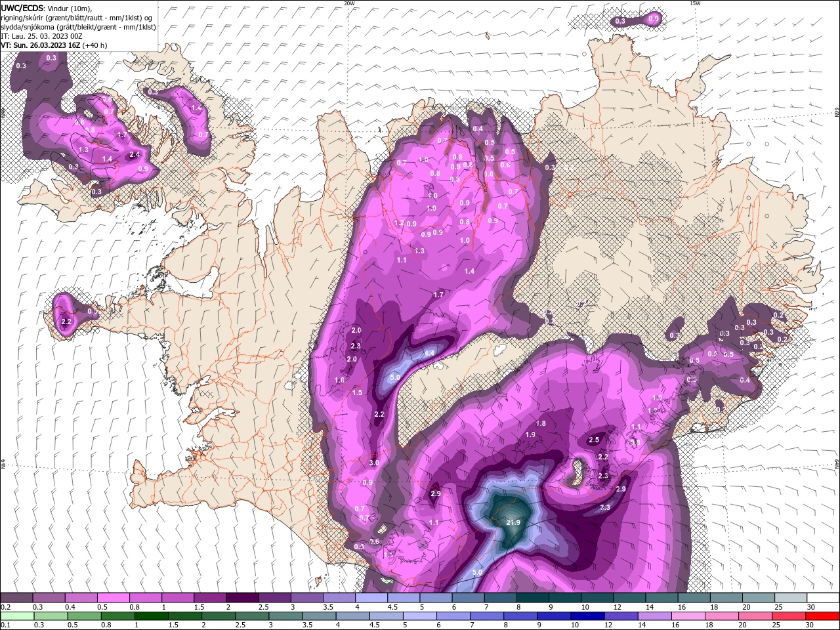
Task: Click the 2.4 value on the map
Action: pos(135,154)
